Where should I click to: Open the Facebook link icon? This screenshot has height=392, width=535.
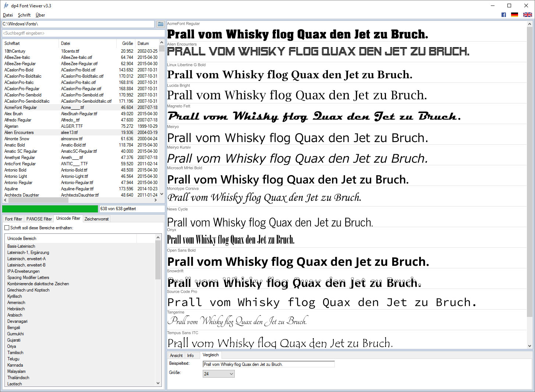[x=504, y=15]
